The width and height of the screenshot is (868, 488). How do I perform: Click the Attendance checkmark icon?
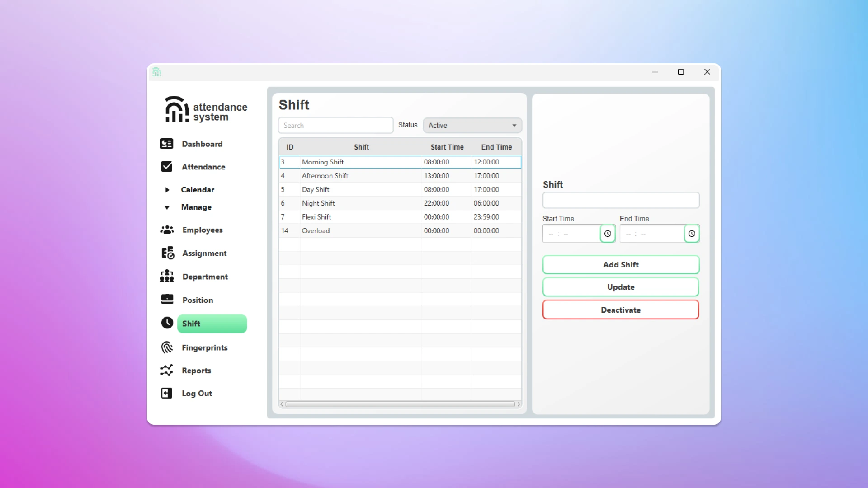click(x=166, y=167)
